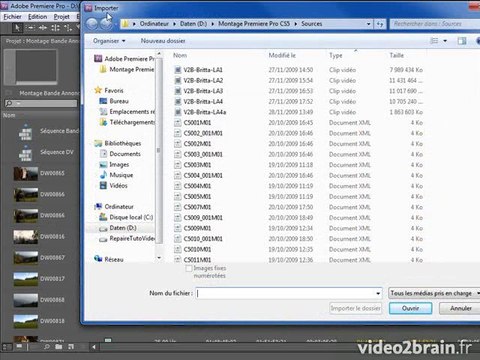Select Adobe Premiere Pro entry in navigation tree
Viewport: 480px width, 360px height.
[125, 59]
